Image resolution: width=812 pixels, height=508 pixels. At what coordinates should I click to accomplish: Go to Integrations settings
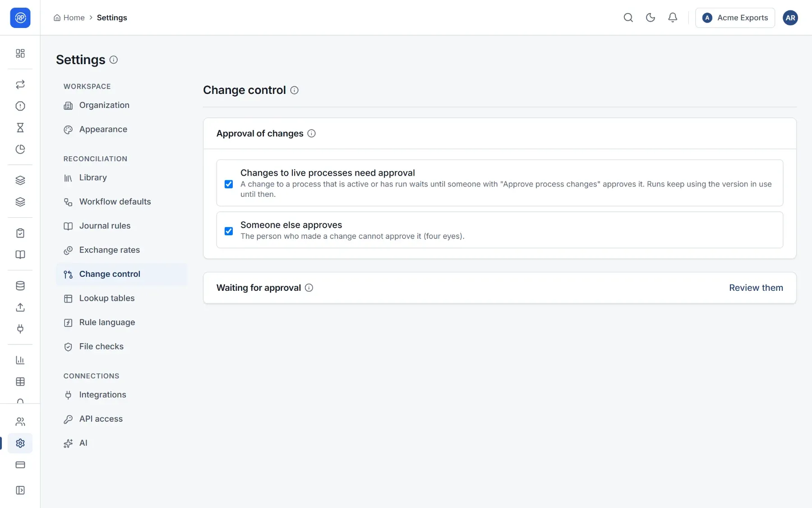pyautogui.click(x=121, y=395)
